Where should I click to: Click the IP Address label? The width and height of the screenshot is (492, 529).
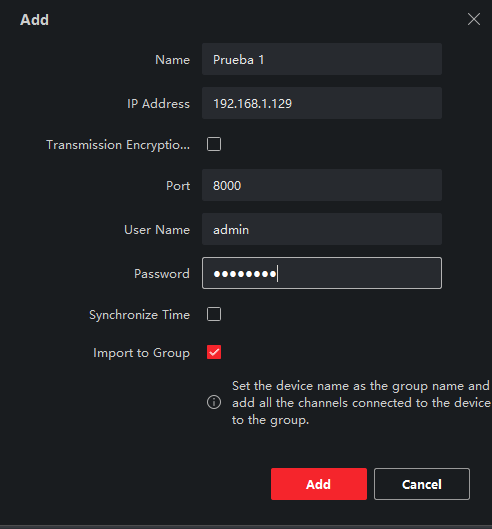pyautogui.click(x=158, y=104)
